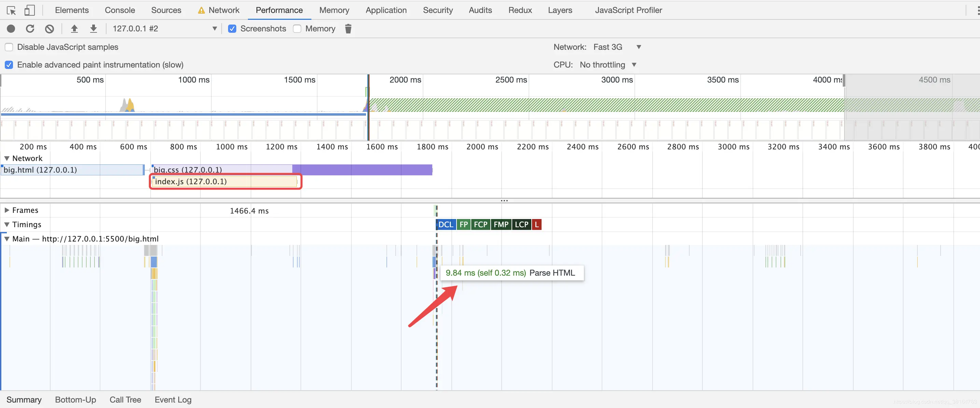This screenshot has width=980, height=408.
Task: Select the big.html network request bar
Action: coord(72,170)
